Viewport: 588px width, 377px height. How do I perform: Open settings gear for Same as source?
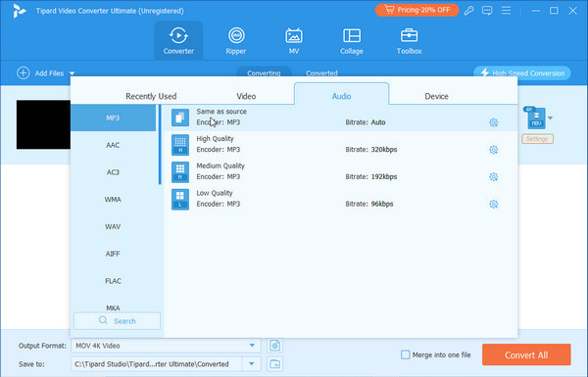(x=494, y=122)
